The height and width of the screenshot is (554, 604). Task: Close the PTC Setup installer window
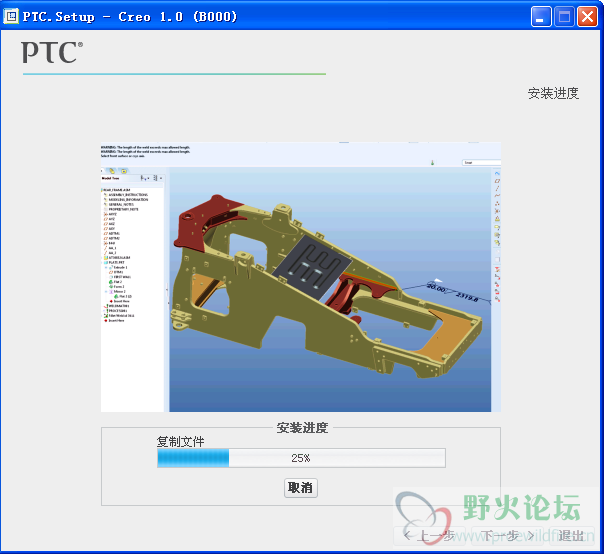click(x=587, y=17)
